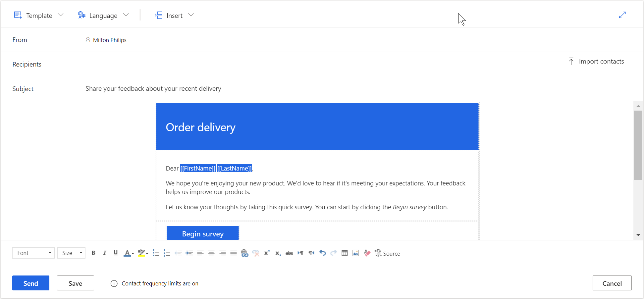Click the insert table icon
644x299 pixels.
[345, 253]
